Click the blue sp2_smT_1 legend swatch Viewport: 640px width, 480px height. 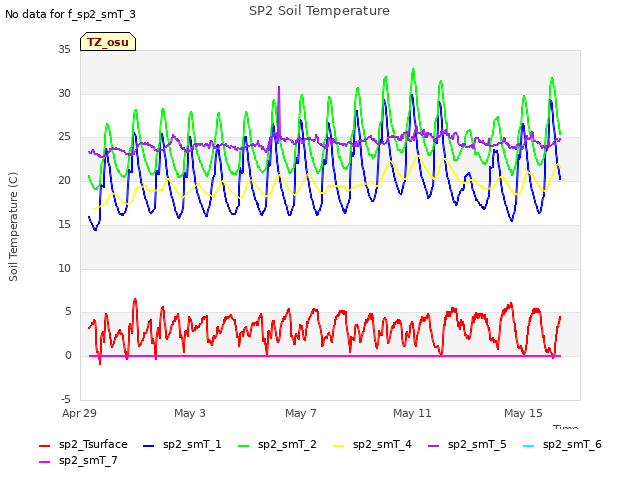pyautogui.click(x=149, y=446)
